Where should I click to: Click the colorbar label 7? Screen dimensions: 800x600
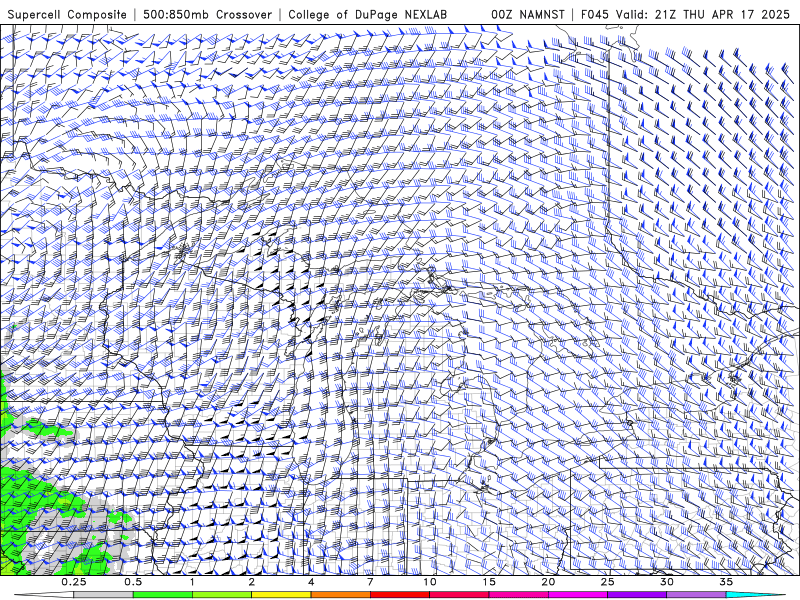pyautogui.click(x=370, y=582)
